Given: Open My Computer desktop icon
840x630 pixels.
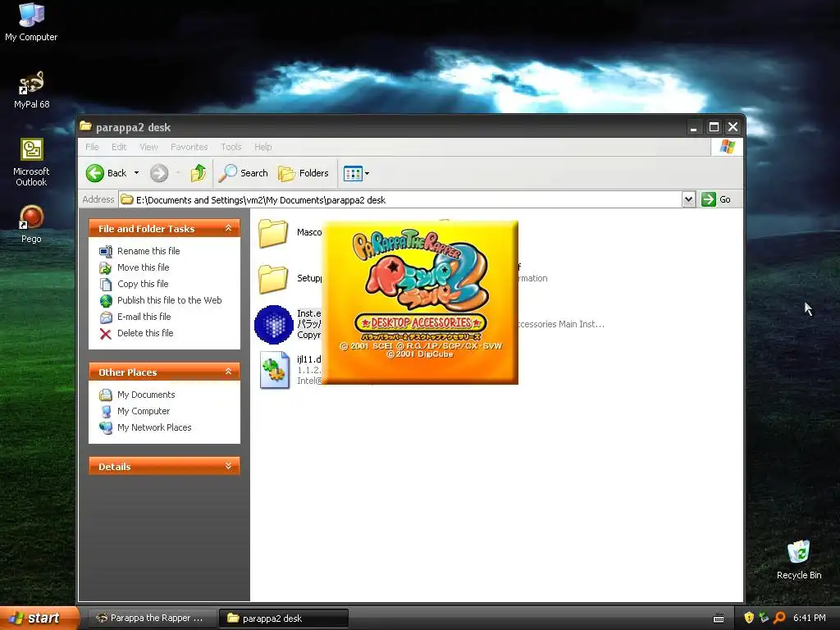Looking at the screenshot, I should [x=31, y=22].
